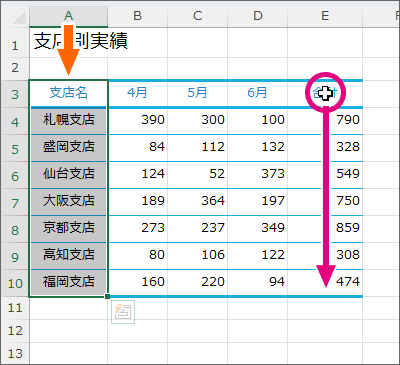Click the cell containing 122
This screenshot has height=365, width=400.
(258, 256)
